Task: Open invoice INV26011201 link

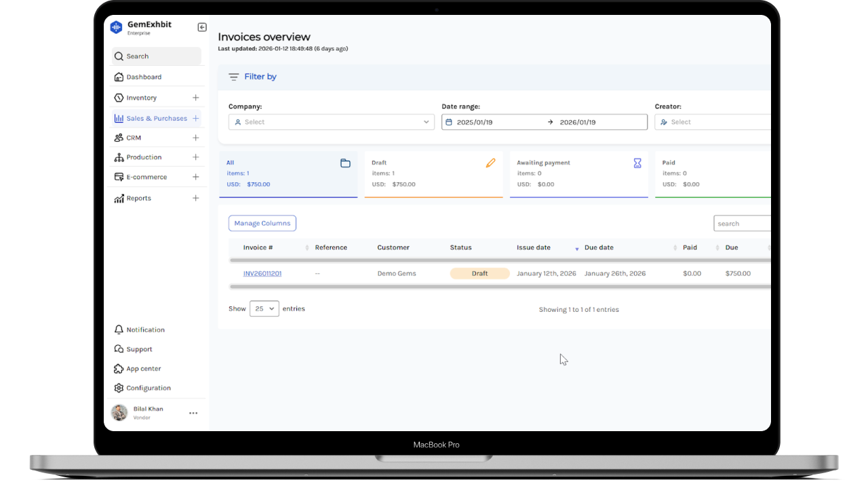Action: (262, 274)
